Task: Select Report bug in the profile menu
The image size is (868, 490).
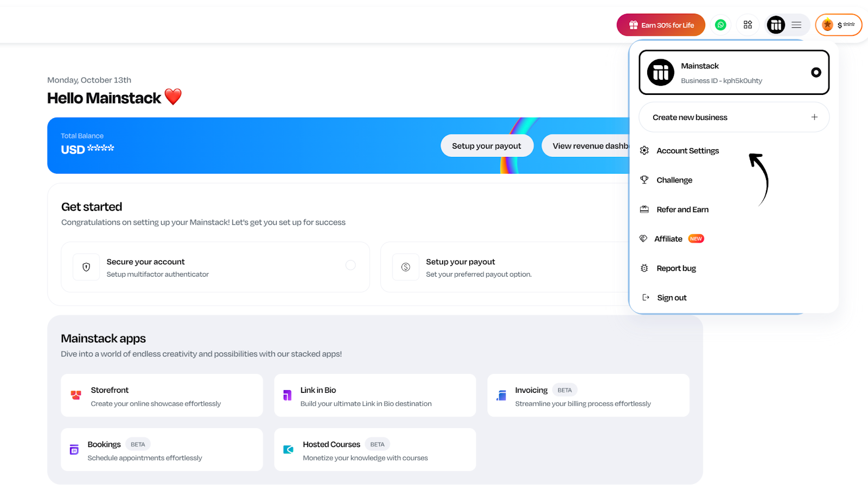Action: point(676,269)
